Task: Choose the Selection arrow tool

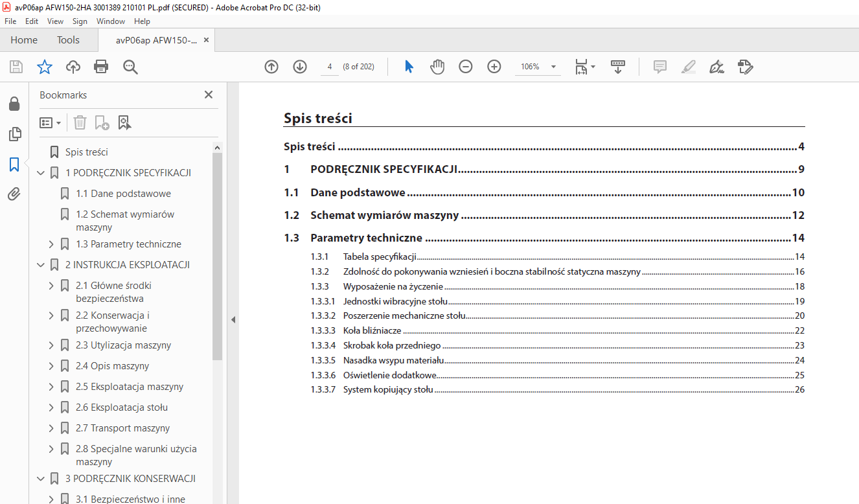Action: [x=409, y=67]
